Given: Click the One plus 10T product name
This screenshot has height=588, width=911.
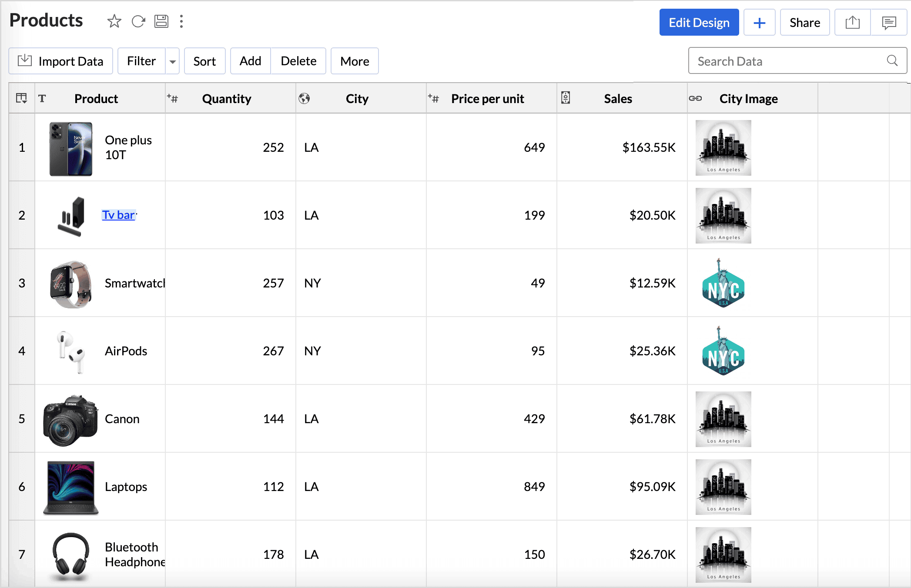Looking at the screenshot, I should click(x=128, y=147).
